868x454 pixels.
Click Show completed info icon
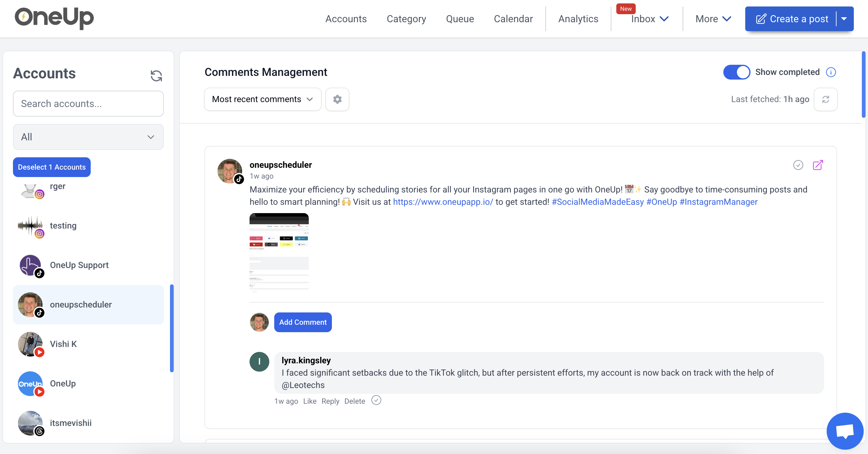pyautogui.click(x=831, y=72)
